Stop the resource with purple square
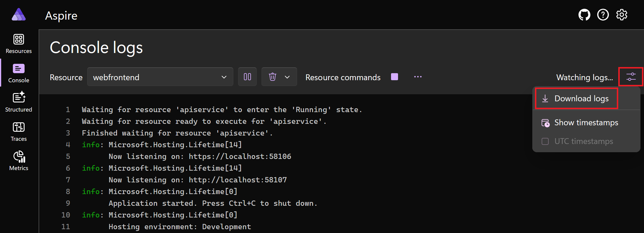Screen dimensions: 644x233 pyautogui.click(x=395, y=77)
